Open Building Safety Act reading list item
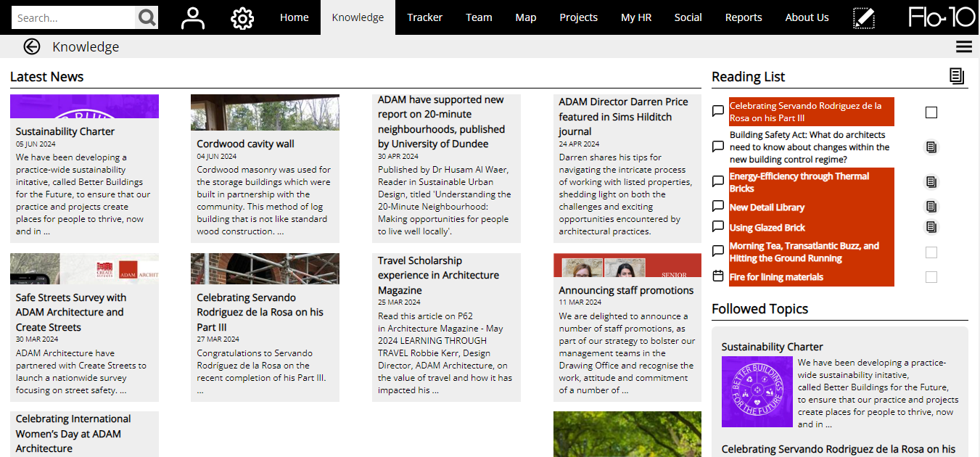 click(x=810, y=147)
